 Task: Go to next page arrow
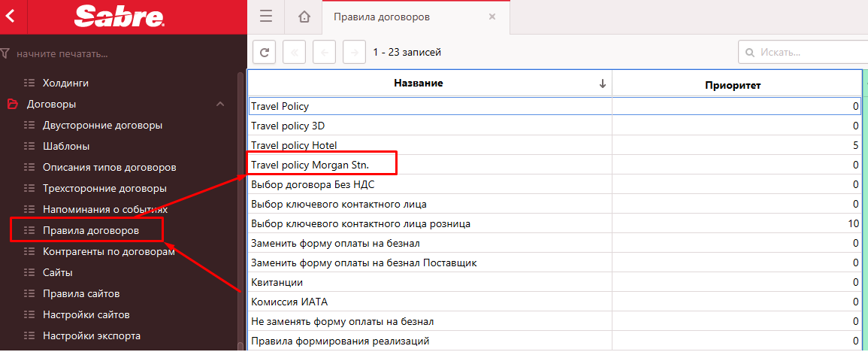(354, 53)
